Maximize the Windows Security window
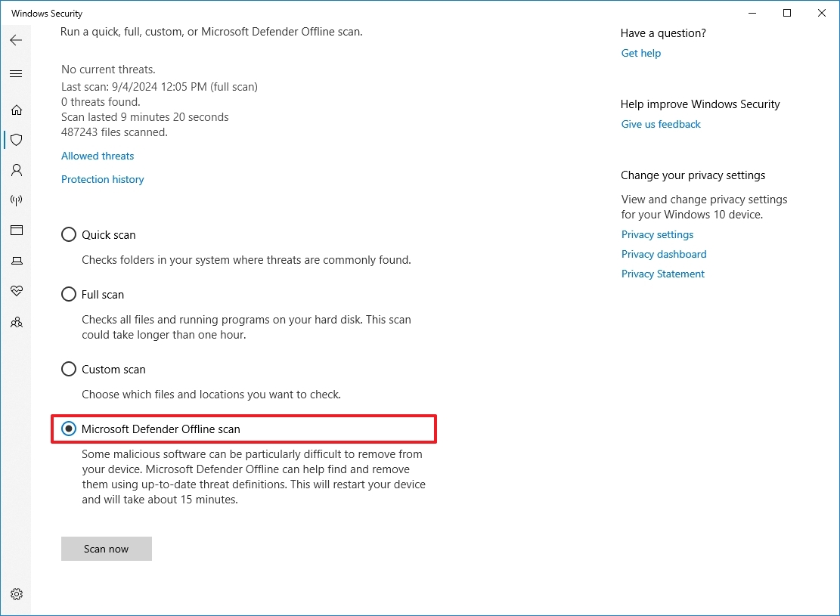Image resolution: width=840 pixels, height=616 pixels. pos(787,13)
